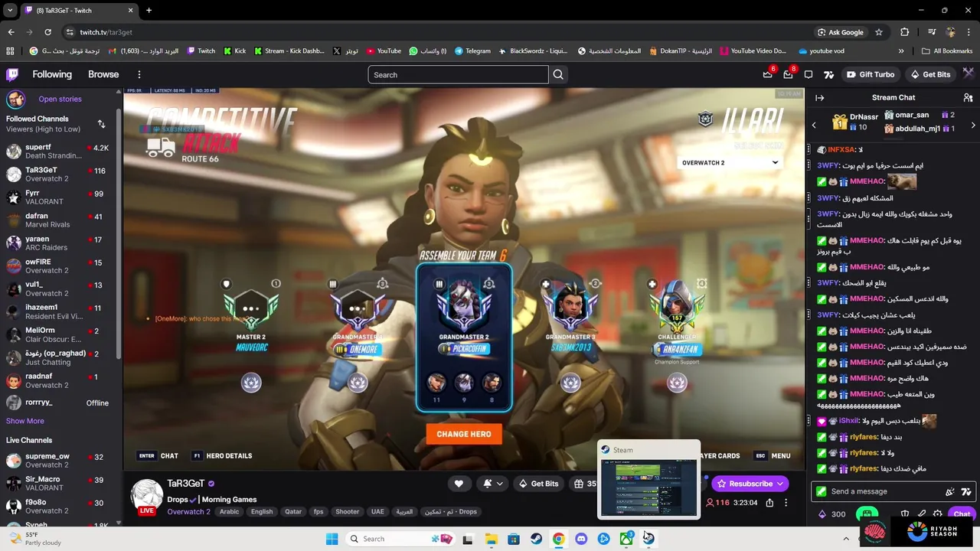980x551 pixels.
Task: Reload the page in Chrome
Action: [x=47, y=32]
